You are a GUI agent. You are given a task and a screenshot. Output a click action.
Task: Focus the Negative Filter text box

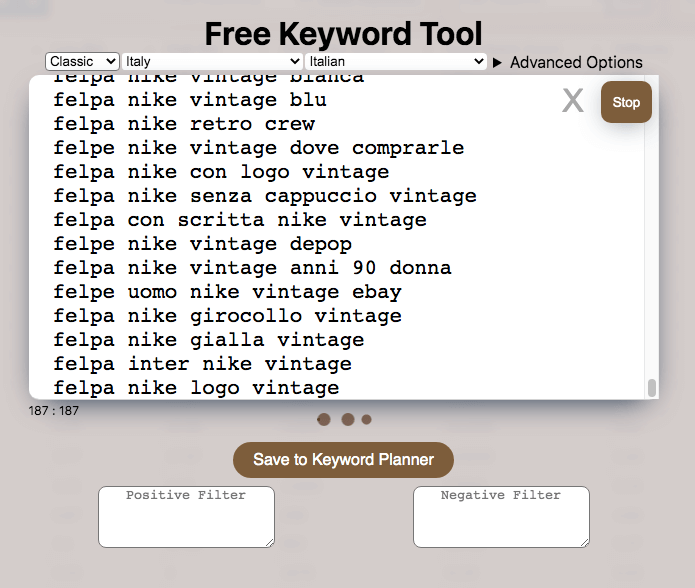click(x=501, y=517)
